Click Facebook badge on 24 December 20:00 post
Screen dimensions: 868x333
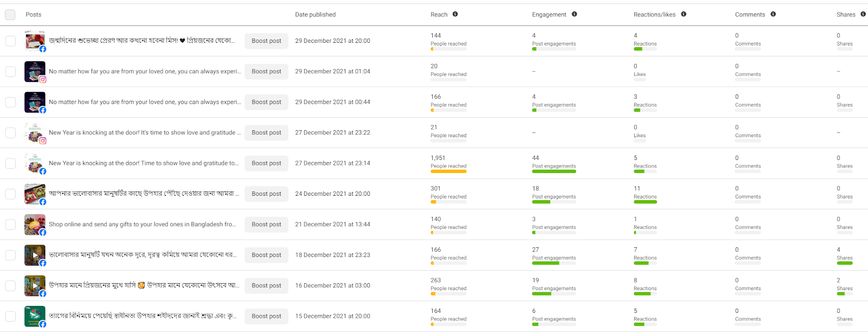[x=43, y=202]
